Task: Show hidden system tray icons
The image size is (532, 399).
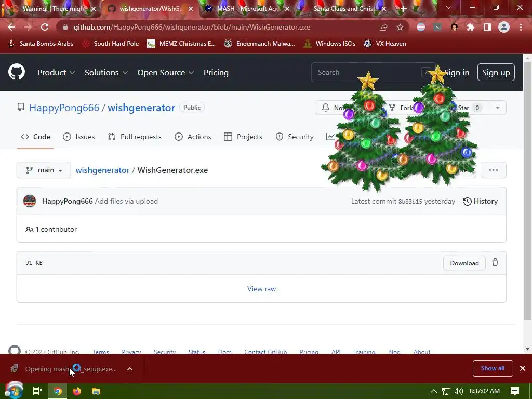Action: [433, 391]
